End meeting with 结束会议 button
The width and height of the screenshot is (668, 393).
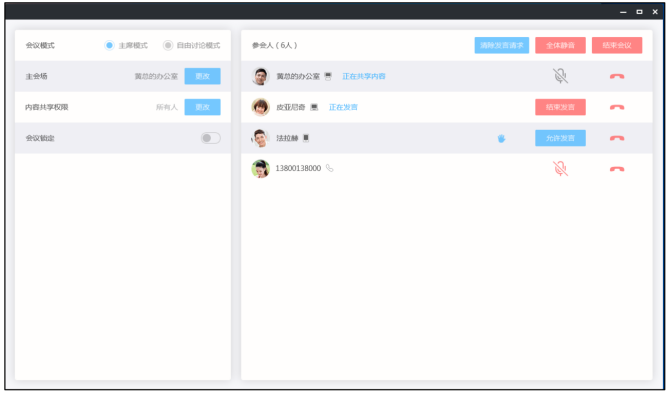[x=617, y=45]
